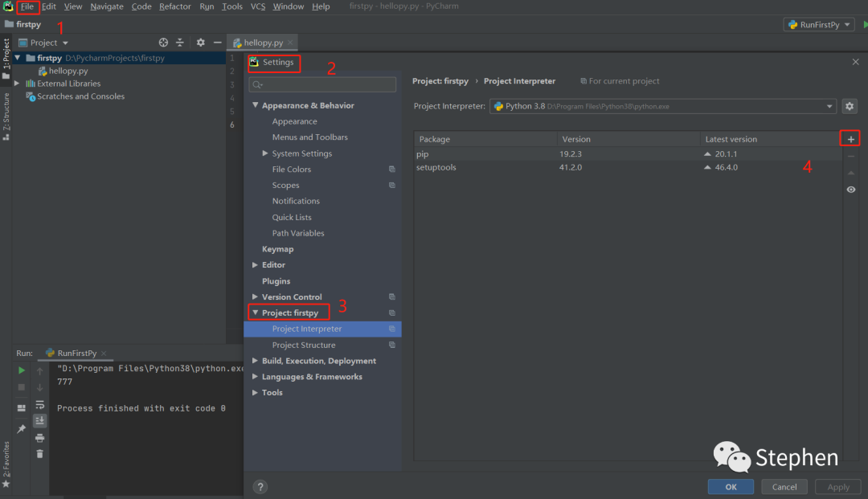Select the pip package row
Image resolution: width=868 pixels, height=499 pixels.
(628, 153)
